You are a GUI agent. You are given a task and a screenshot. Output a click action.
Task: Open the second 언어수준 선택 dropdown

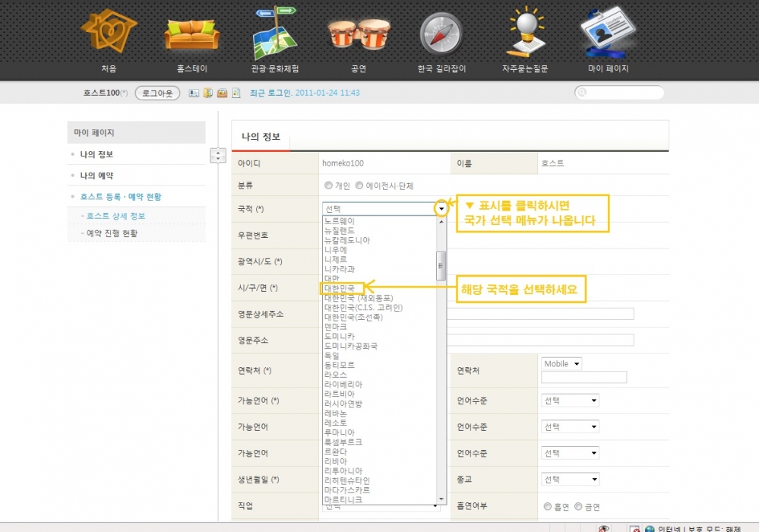[571, 426]
